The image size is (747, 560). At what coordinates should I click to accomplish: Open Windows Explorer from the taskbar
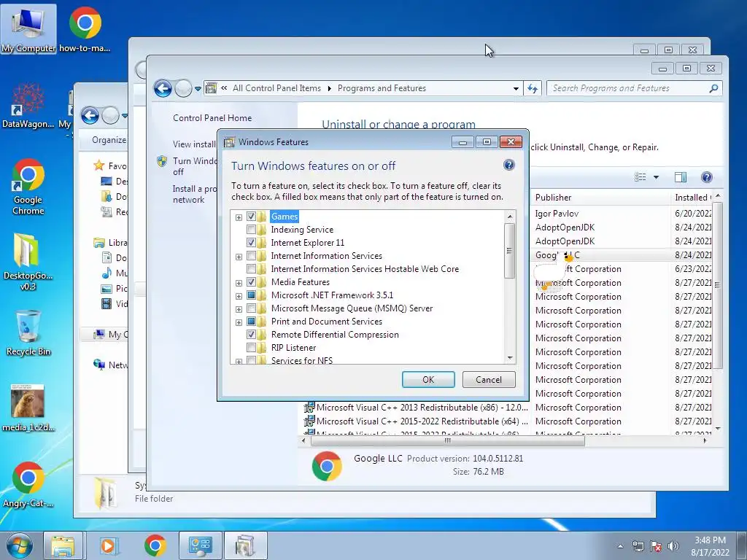click(x=63, y=545)
